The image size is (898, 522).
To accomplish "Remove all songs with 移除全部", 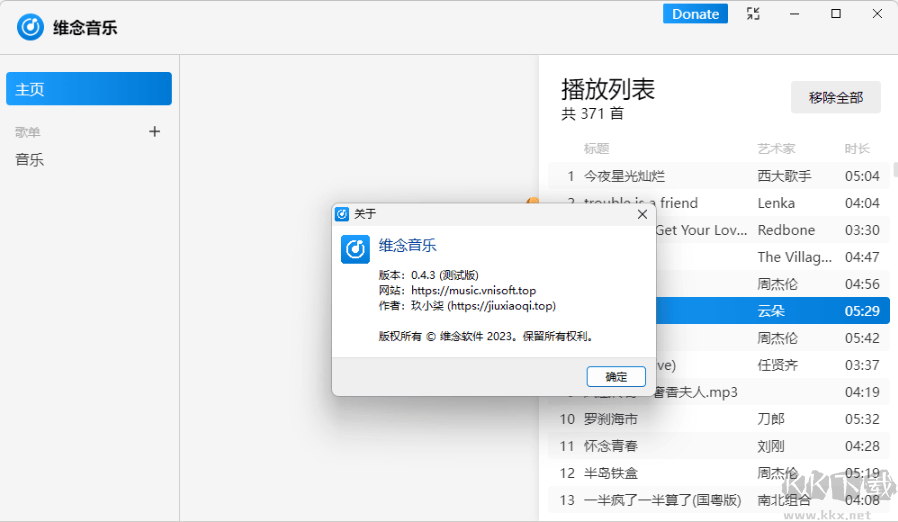I will point(835,98).
